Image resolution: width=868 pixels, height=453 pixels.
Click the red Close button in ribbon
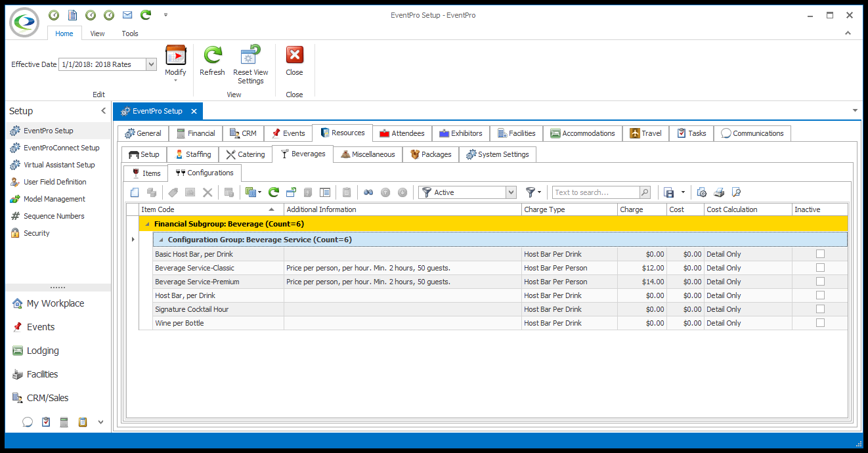[294, 62]
